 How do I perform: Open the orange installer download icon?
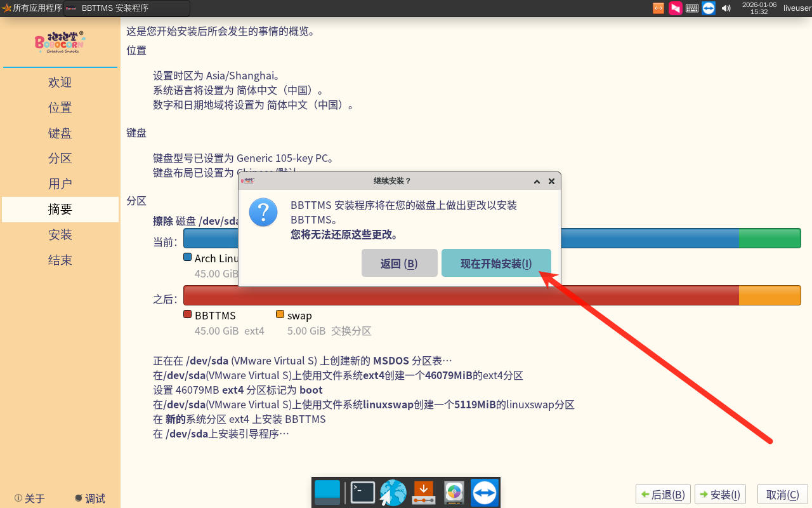click(423, 492)
